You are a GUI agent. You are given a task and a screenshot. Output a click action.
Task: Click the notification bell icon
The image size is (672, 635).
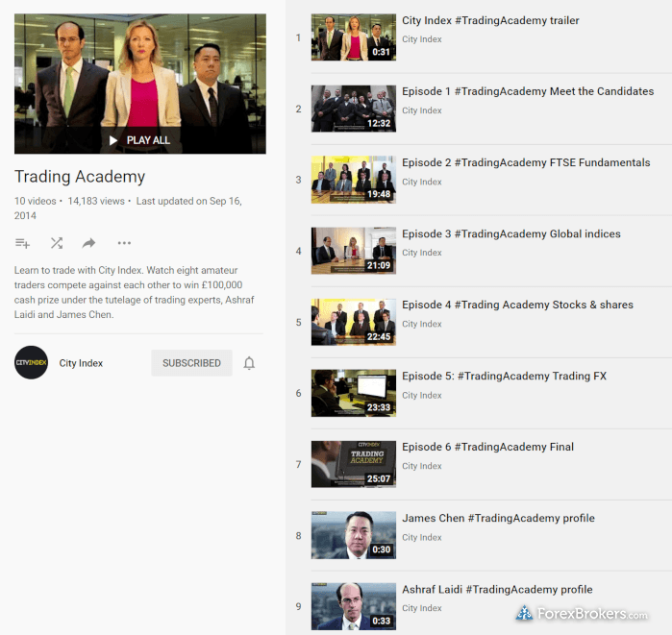pyautogui.click(x=249, y=363)
